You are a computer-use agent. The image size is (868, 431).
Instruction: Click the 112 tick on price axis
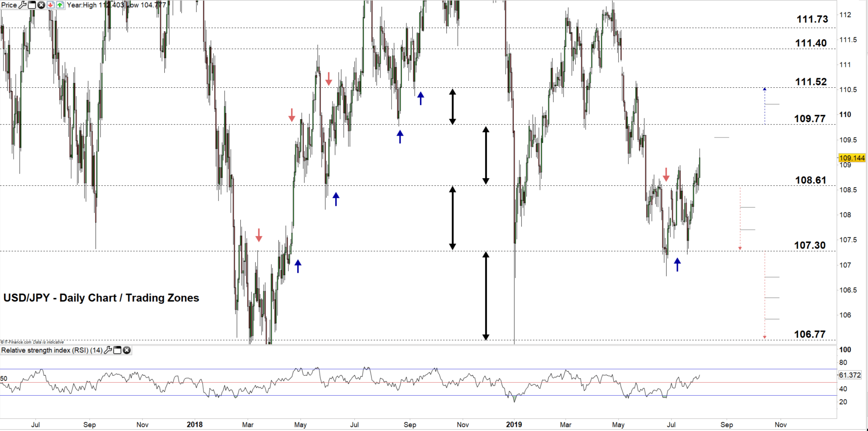[845, 15]
